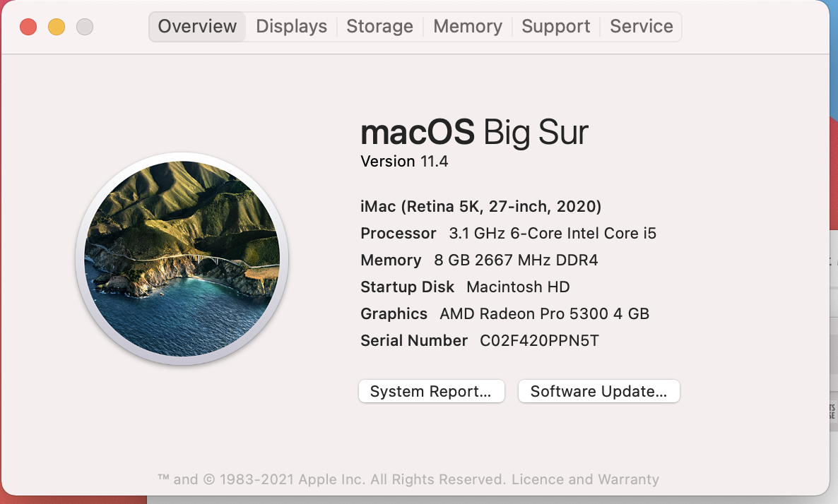The image size is (838, 504).
Task: Click the macOS Big Sur artwork icon
Action: [x=182, y=258]
